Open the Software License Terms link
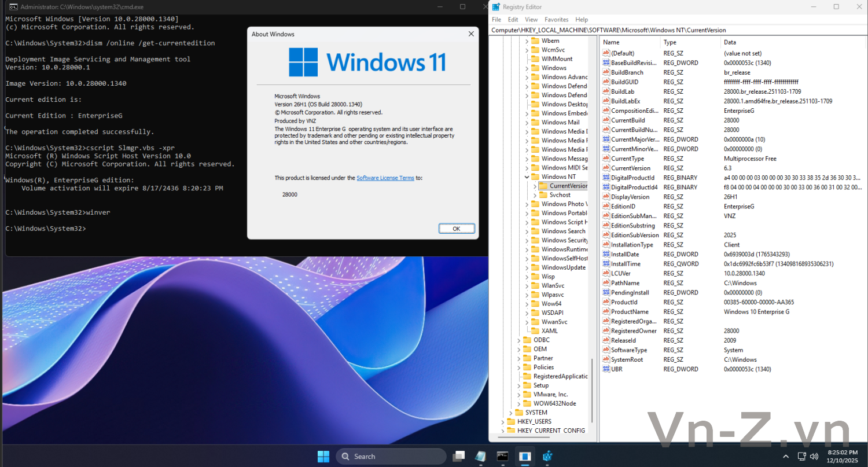The width and height of the screenshot is (868, 467). [x=385, y=178]
